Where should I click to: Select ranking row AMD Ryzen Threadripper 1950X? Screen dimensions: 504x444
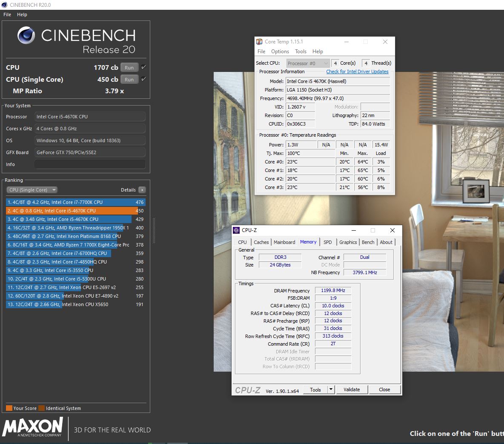[75, 228]
